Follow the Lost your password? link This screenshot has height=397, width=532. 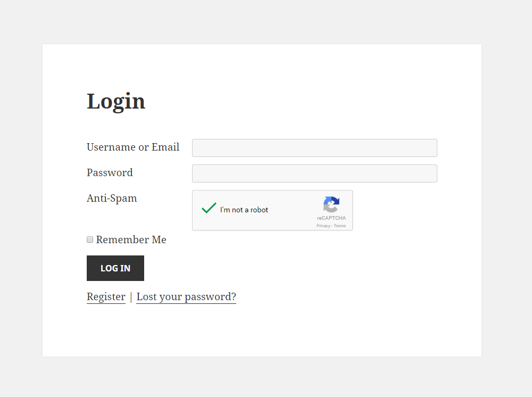tap(186, 297)
